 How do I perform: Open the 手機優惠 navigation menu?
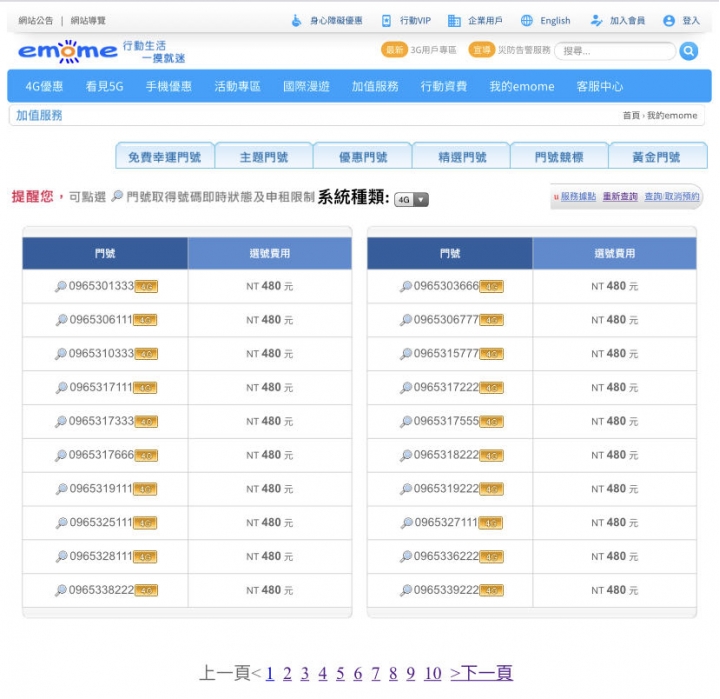(x=169, y=86)
